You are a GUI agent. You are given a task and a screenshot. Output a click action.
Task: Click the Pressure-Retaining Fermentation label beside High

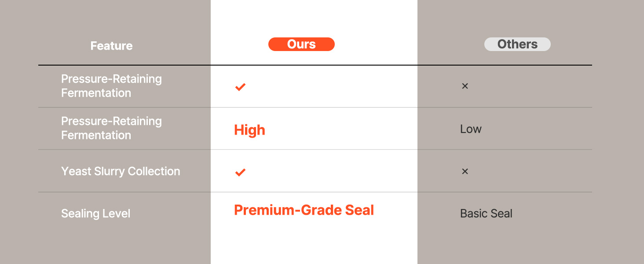pos(111,128)
